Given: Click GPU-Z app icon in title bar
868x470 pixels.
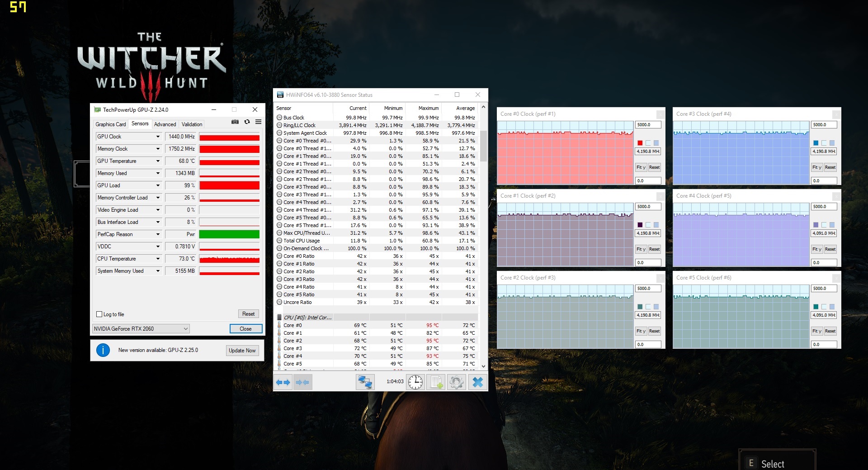Looking at the screenshot, I should [x=97, y=109].
